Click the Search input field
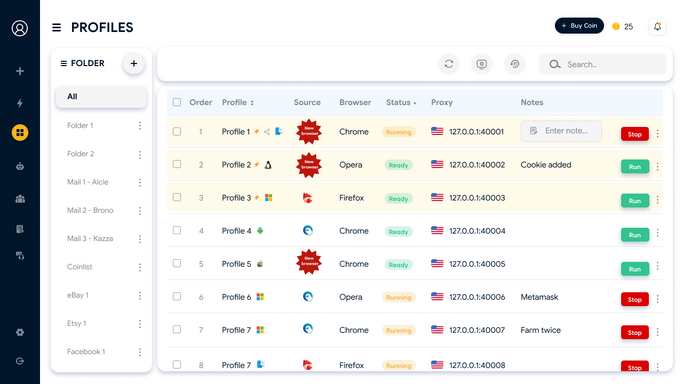 (x=603, y=64)
